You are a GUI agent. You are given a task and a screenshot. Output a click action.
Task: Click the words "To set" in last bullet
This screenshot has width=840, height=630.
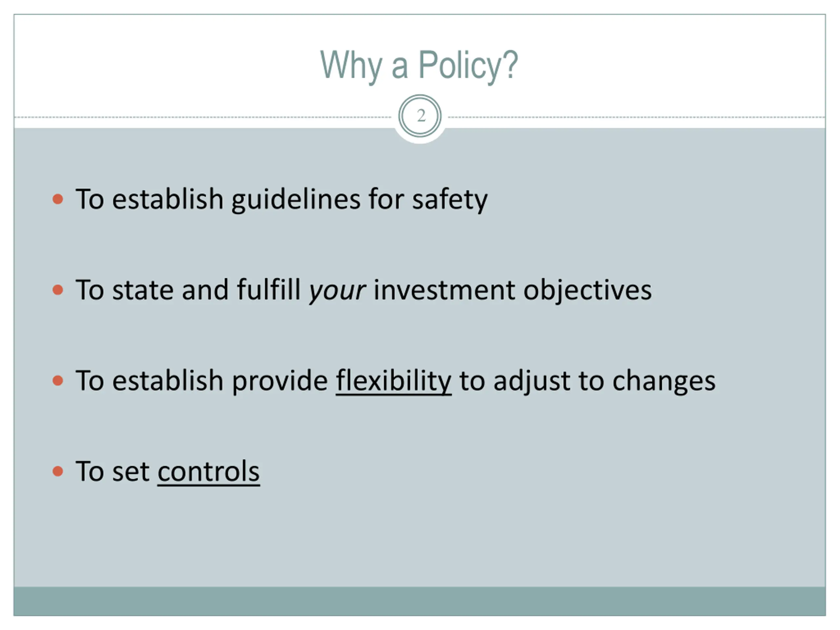tap(112, 471)
